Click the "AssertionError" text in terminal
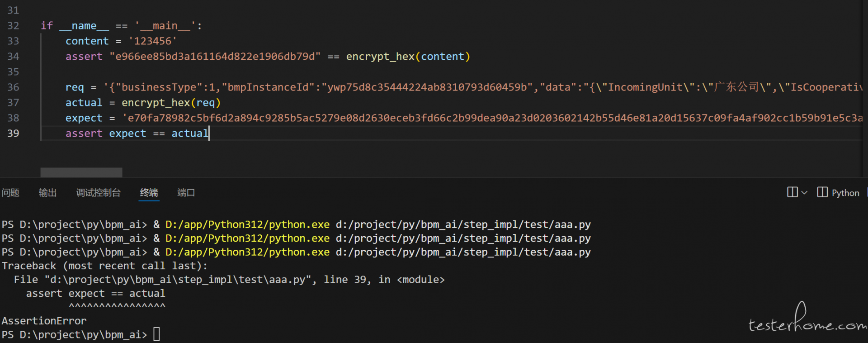Screen dimensions: 868x343 (44, 321)
